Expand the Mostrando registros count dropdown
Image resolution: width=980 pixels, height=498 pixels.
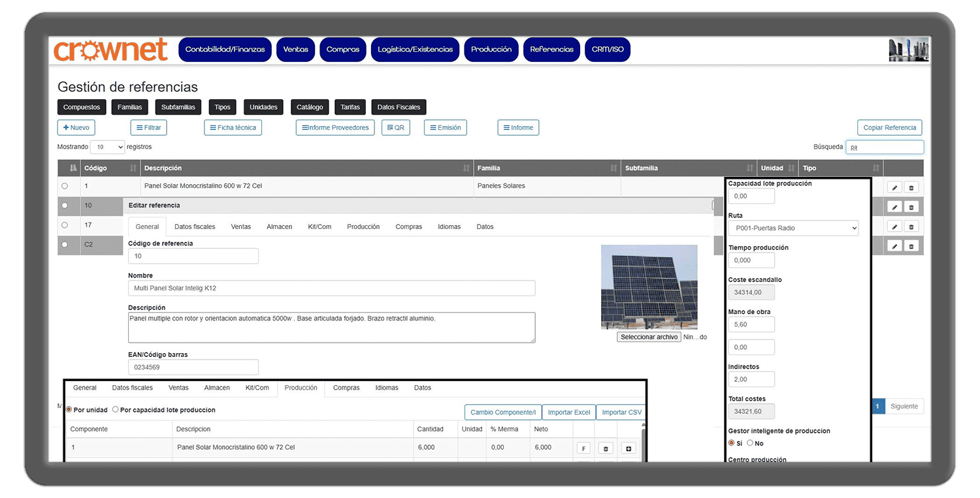(107, 148)
